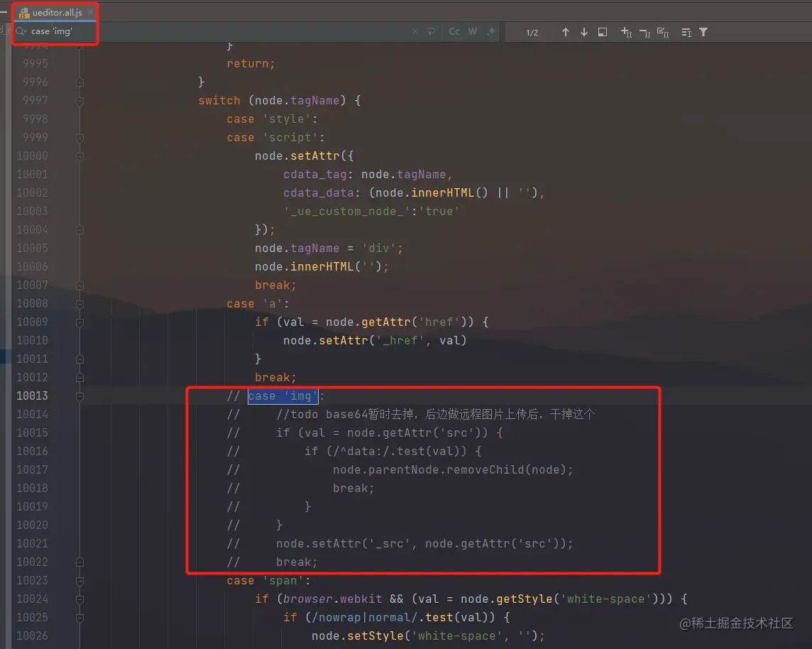The image size is (812, 649).
Task: Click the 1/2 match counter
Action: click(532, 33)
